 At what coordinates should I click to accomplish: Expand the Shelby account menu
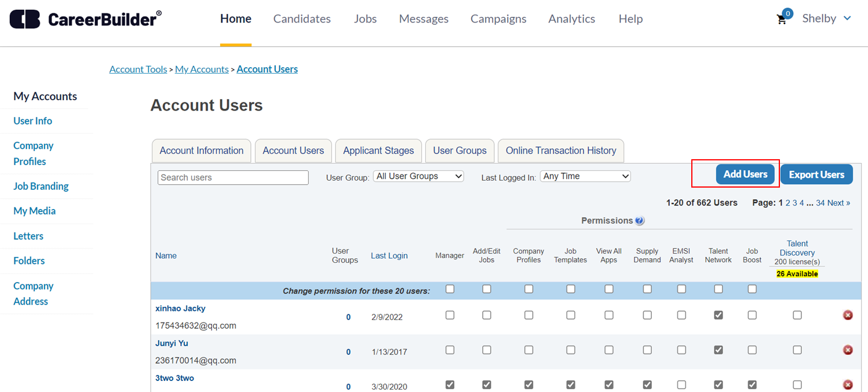click(827, 18)
